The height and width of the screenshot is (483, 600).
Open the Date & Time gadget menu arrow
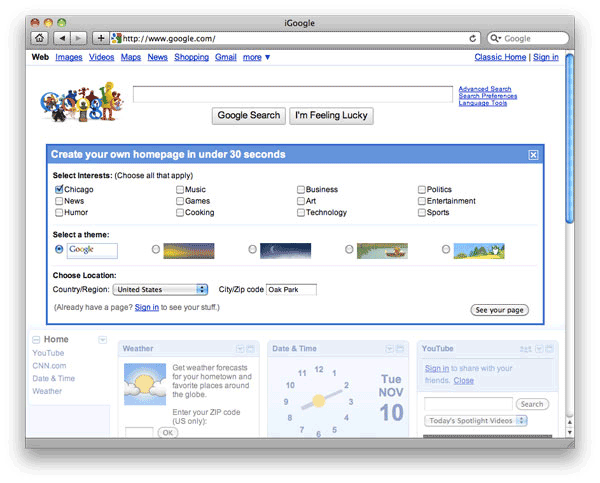389,349
